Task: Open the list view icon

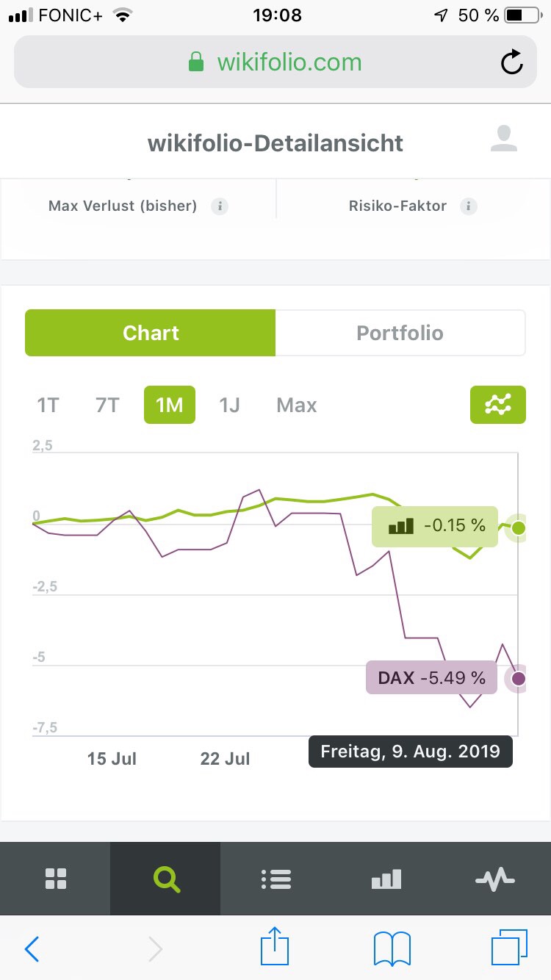Action: click(276, 879)
